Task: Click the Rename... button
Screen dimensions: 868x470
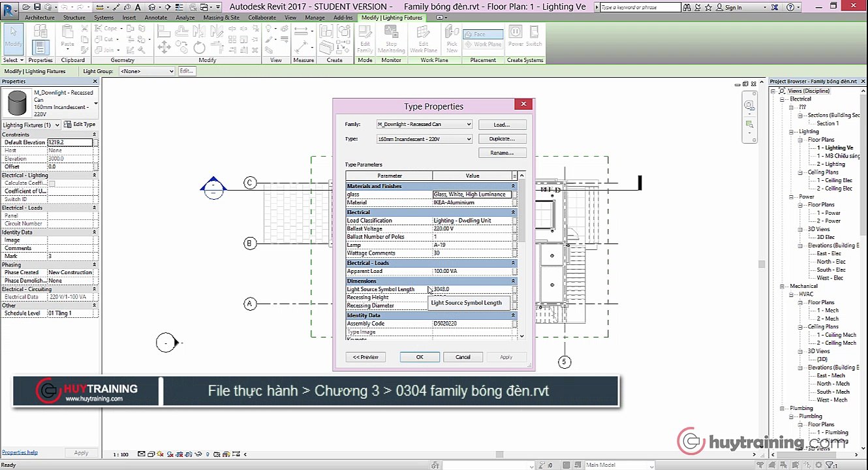Action: coord(501,153)
